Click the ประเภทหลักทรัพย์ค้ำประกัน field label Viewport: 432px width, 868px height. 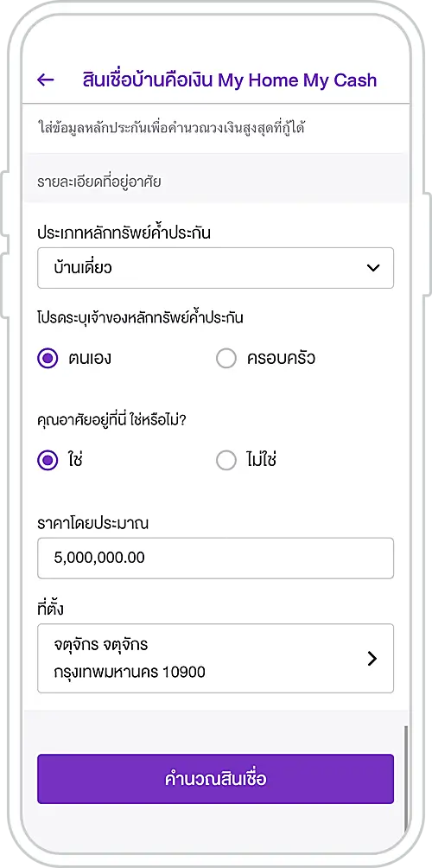[124, 233]
